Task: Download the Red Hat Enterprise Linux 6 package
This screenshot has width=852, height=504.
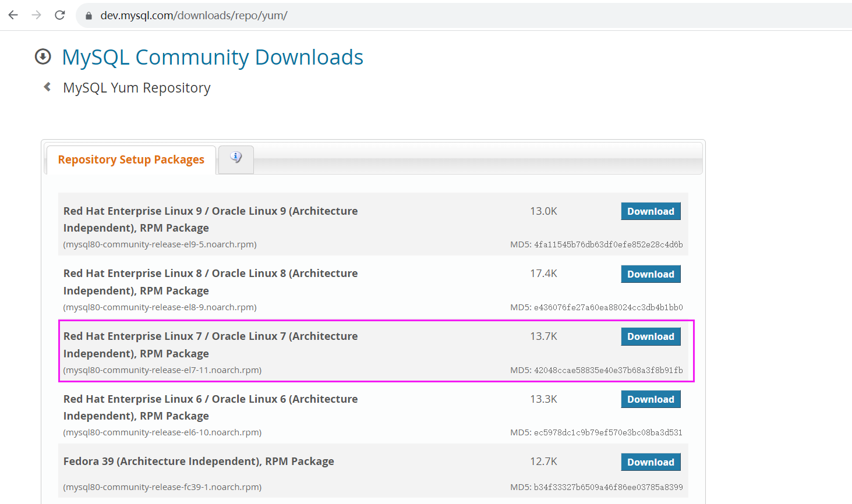Action: point(651,399)
